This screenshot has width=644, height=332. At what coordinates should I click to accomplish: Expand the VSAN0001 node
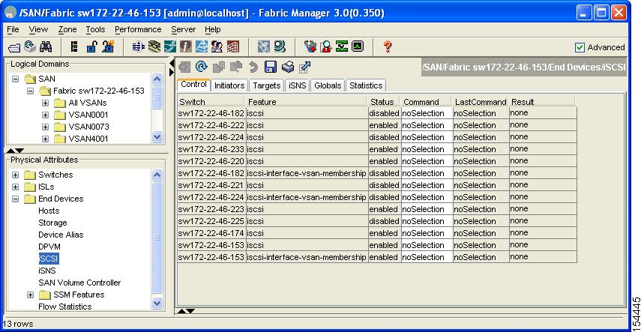tap(45, 115)
